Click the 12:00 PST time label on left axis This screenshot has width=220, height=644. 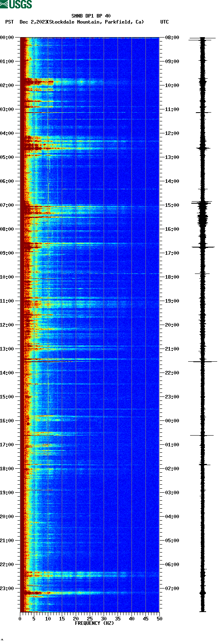[x=7, y=325]
